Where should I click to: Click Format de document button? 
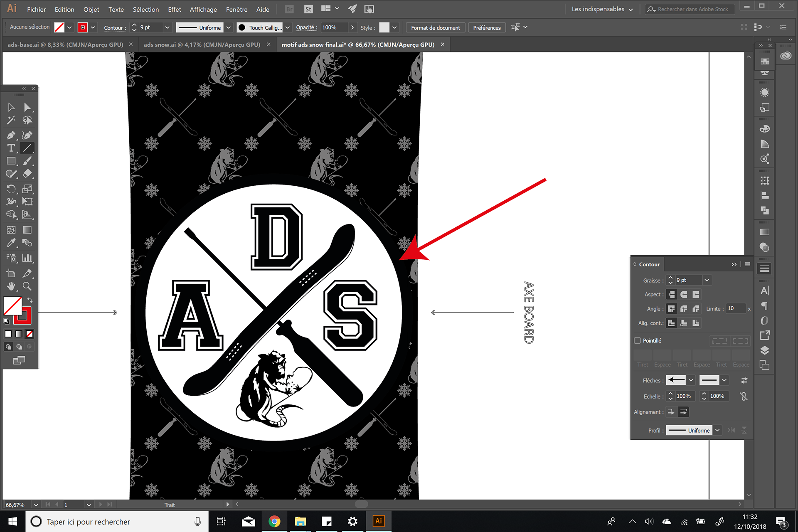pyautogui.click(x=436, y=27)
